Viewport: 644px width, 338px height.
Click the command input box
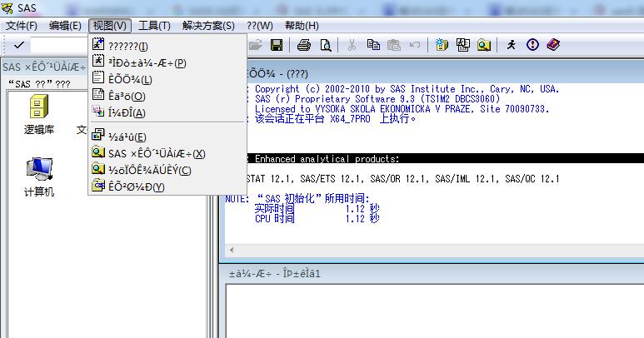click(x=59, y=45)
